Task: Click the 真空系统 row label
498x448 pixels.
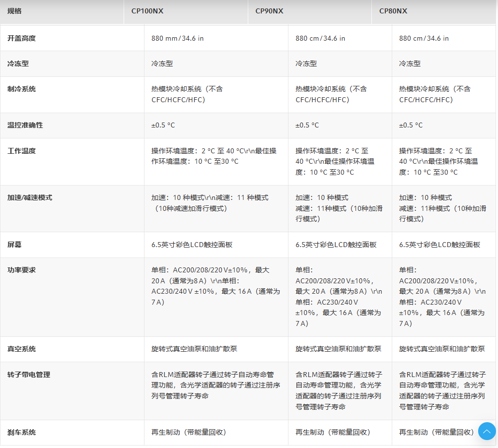Action: point(21,349)
